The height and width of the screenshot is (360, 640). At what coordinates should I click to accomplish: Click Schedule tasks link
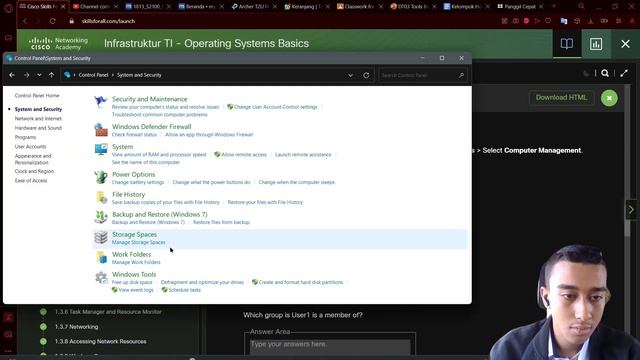[184, 290]
